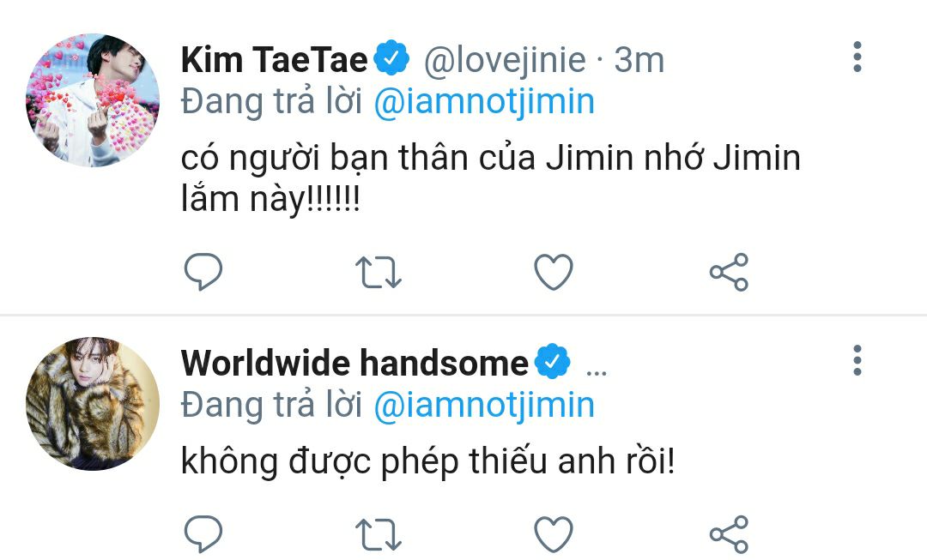Click the Worldwide handsome display name
This screenshot has width=927, height=560.
(354, 363)
